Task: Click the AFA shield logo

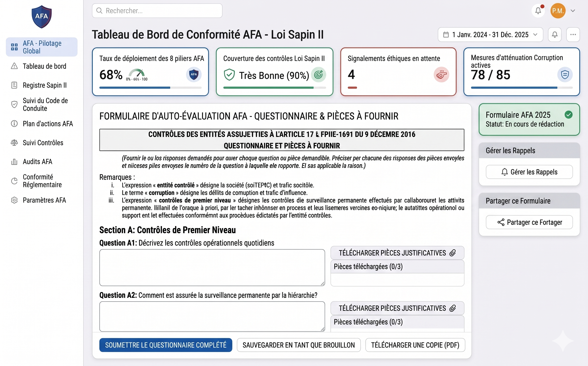Action: (x=42, y=17)
